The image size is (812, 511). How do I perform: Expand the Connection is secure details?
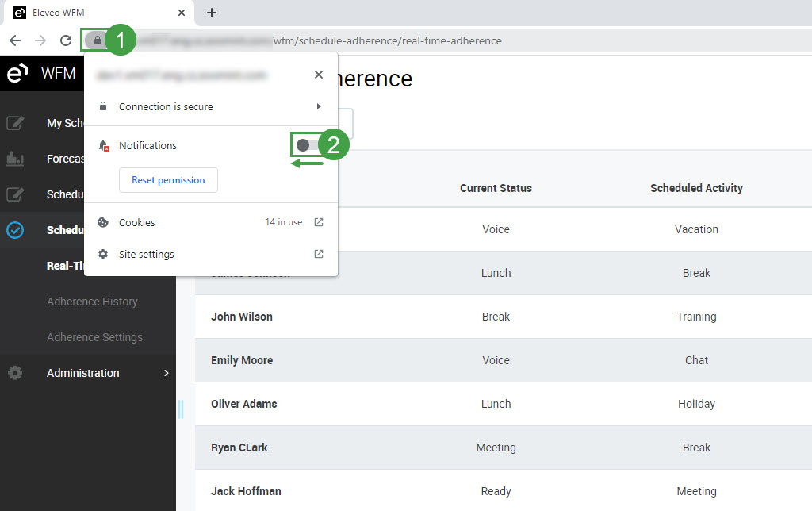pyautogui.click(x=319, y=106)
